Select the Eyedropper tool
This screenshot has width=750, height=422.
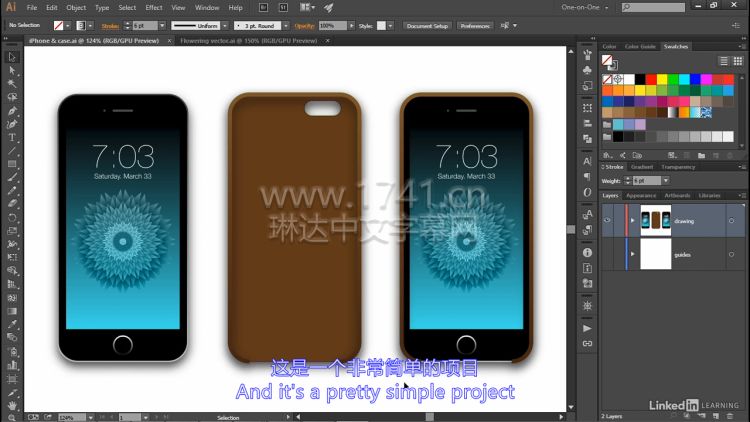(12, 324)
